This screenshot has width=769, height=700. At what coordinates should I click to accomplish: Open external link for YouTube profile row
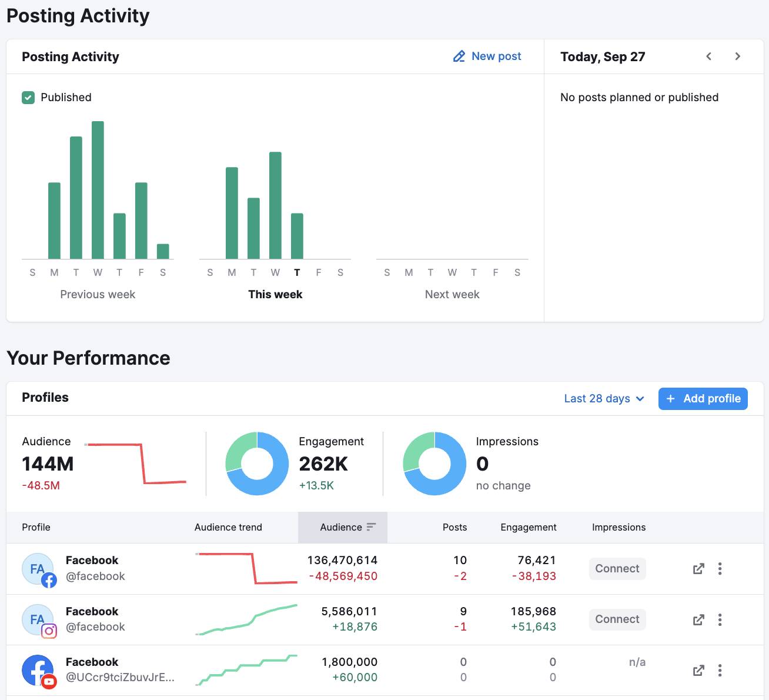(698, 671)
